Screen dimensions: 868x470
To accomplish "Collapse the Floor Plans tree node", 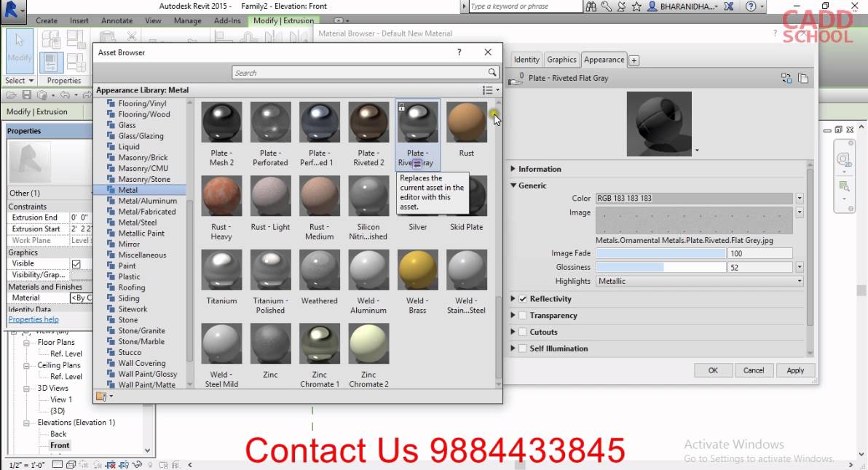I will [26, 343].
